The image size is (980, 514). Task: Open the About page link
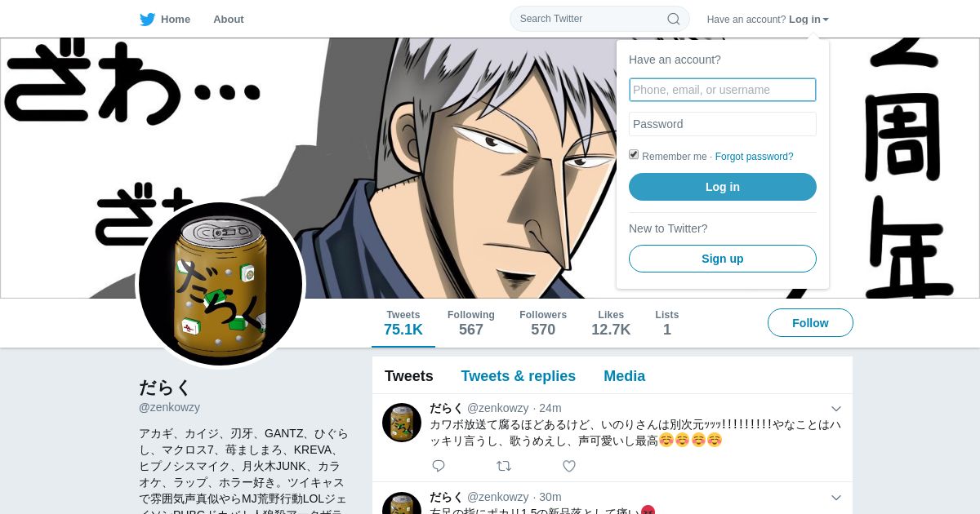[229, 20]
